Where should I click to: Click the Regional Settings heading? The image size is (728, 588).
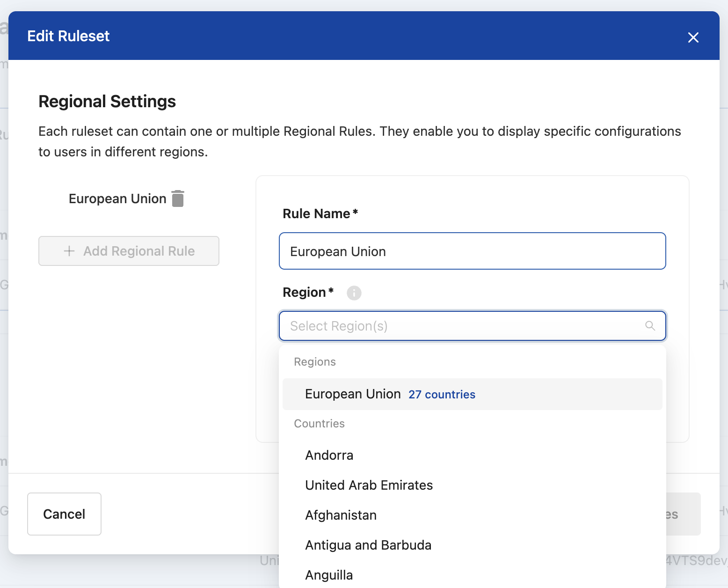pos(107,101)
